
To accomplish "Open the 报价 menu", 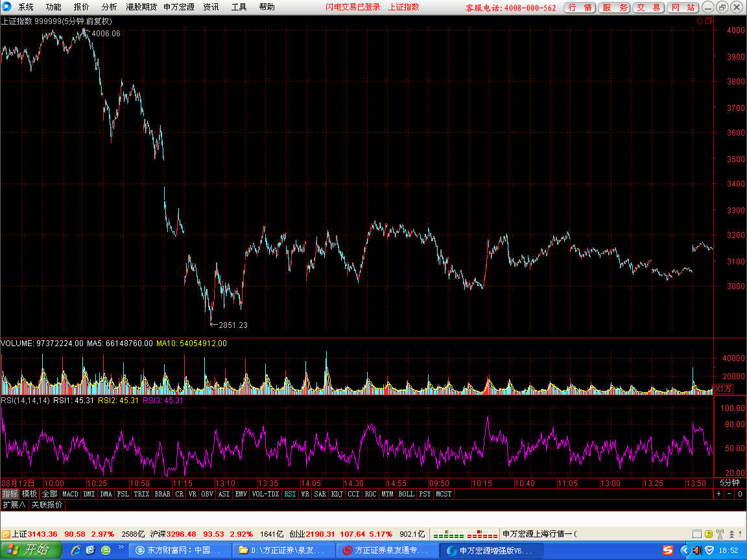I will [x=81, y=7].
